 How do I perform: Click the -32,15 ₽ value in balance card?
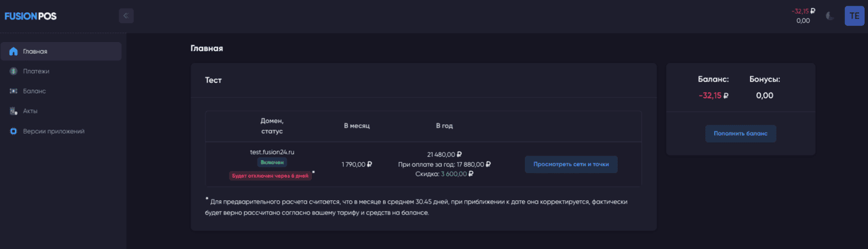[713, 96]
